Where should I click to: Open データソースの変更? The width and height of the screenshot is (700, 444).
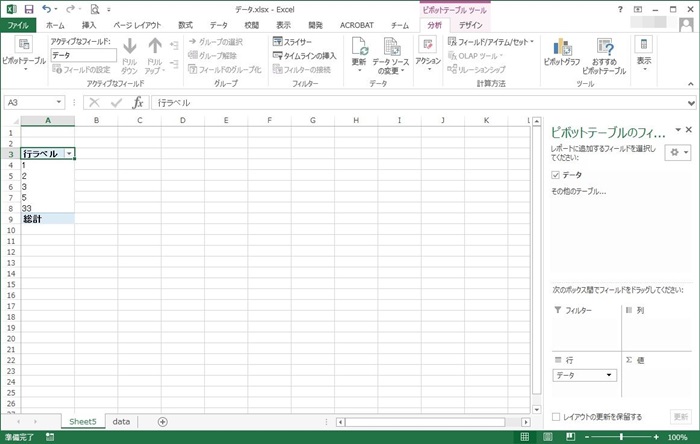click(391, 56)
